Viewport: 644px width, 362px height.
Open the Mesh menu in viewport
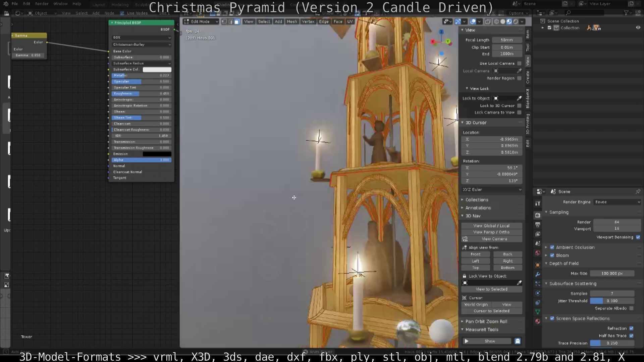tap(291, 21)
